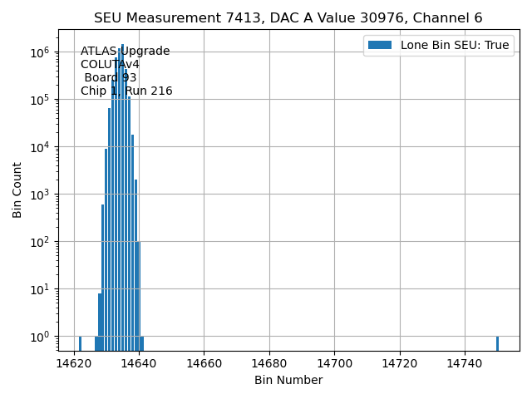
Task: Click the 10^0 y-axis tick label
Action: [41, 337]
